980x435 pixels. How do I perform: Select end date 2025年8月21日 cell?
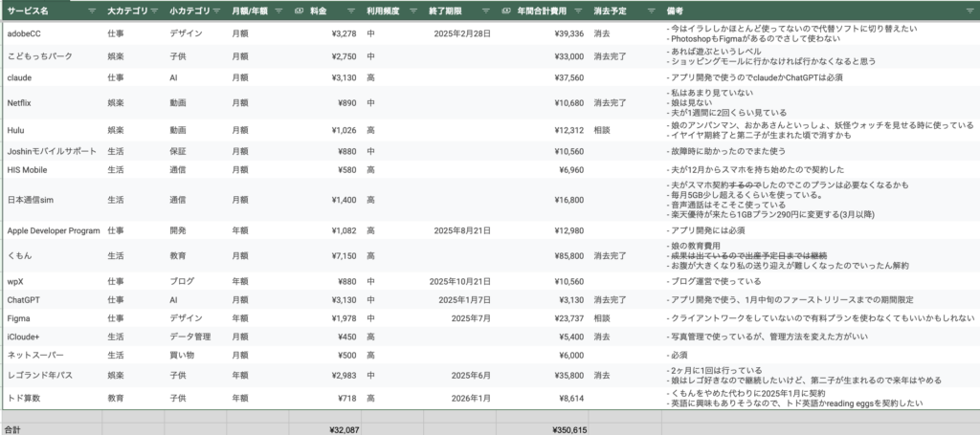[x=460, y=230]
